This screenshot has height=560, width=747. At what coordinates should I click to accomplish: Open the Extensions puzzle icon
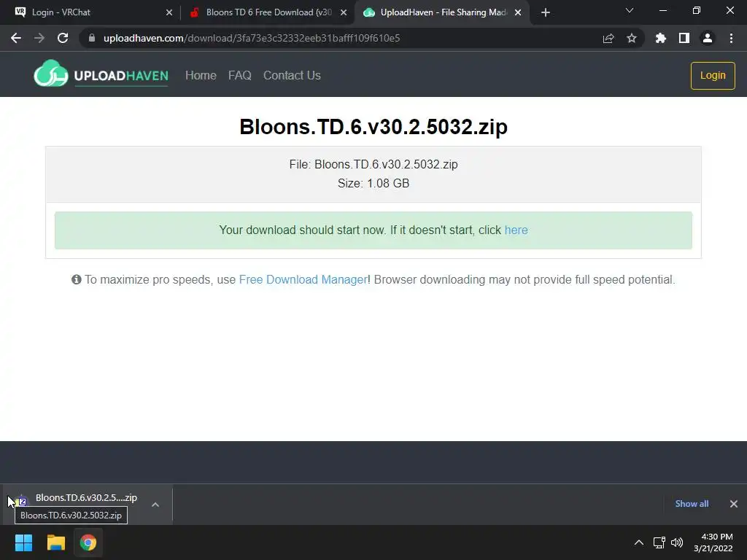(x=661, y=38)
